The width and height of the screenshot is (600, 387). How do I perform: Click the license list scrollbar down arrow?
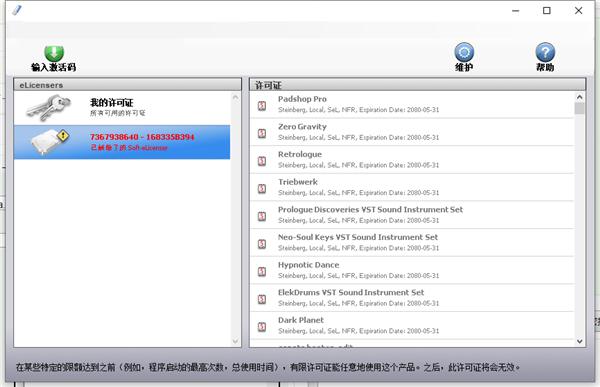pos(579,341)
